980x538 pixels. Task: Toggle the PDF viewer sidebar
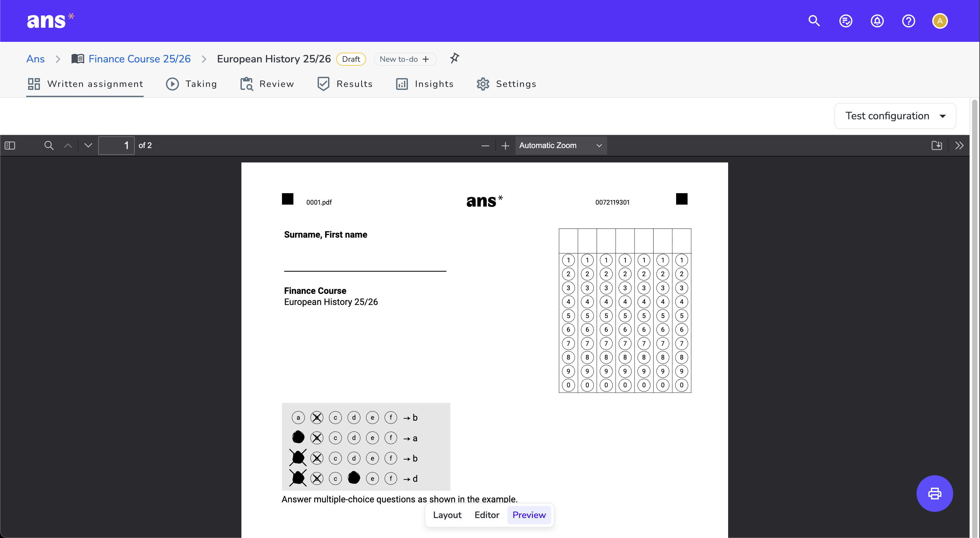click(x=10, y=146)
